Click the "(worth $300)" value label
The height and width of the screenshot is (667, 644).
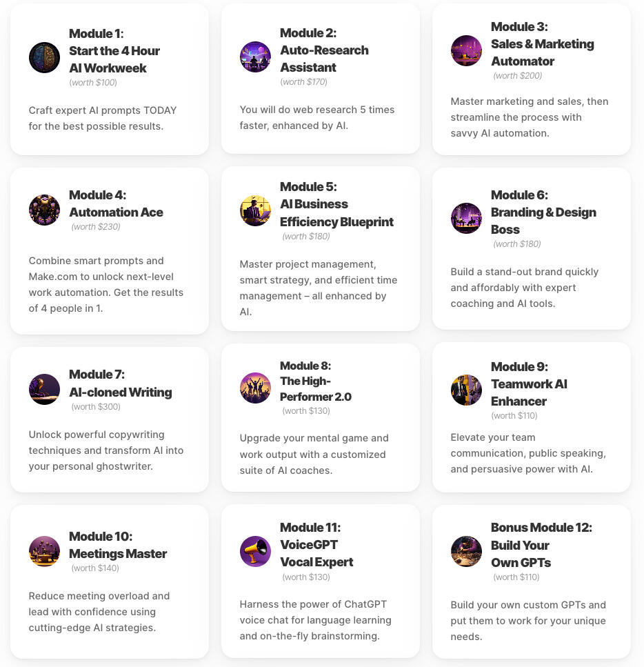[96, 407]
